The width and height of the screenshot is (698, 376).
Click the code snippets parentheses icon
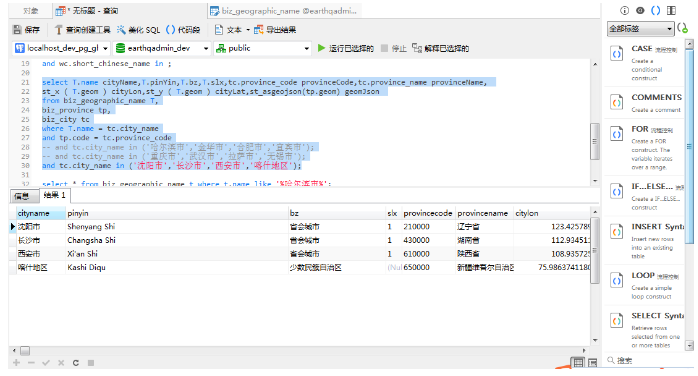pyautogui.click(x=656, y=11)
